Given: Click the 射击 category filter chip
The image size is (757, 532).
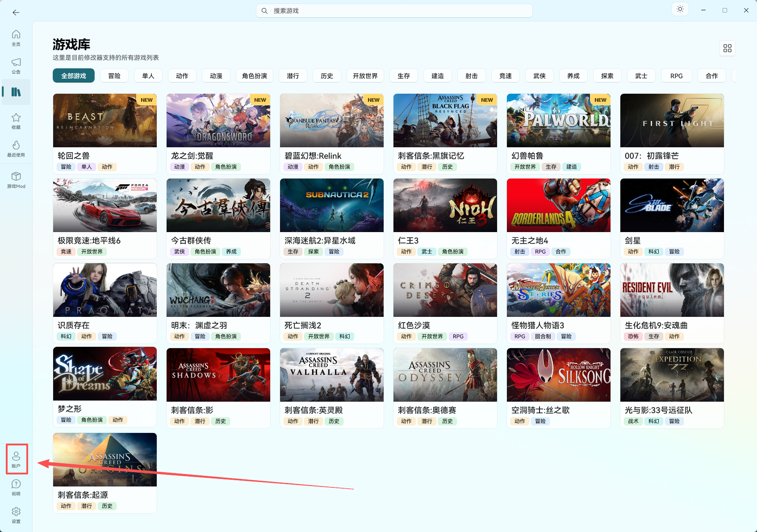Looking at the screenshot, I should pos(472,76).
